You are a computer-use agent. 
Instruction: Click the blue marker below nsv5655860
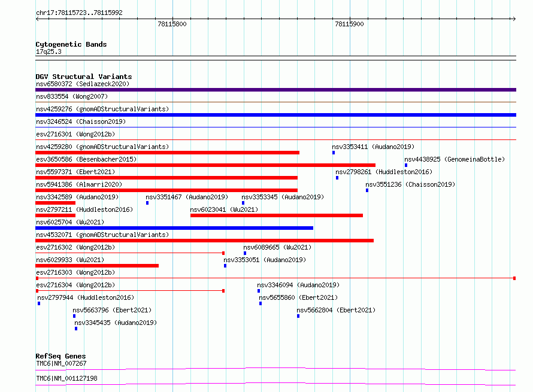tap(261, 303)
